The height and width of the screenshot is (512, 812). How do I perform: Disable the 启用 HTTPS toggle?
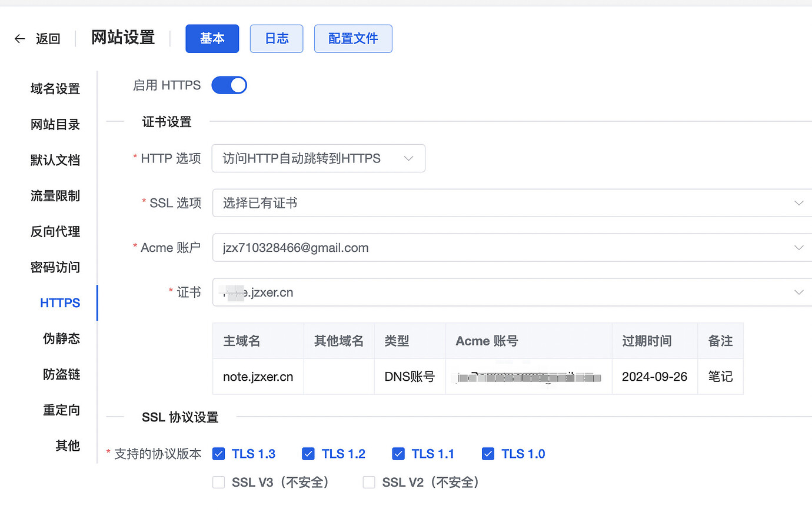point(229,85)
